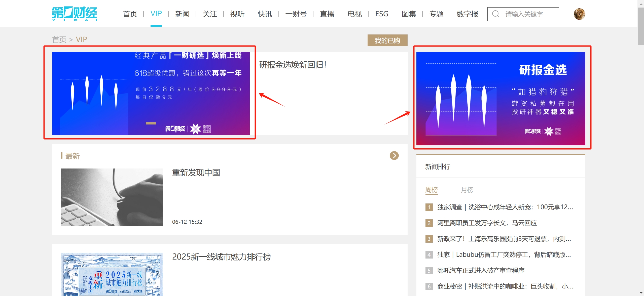Open the 一财号 section
The width and height of the screenshot is (644, 296).
(x=296, y=14)
